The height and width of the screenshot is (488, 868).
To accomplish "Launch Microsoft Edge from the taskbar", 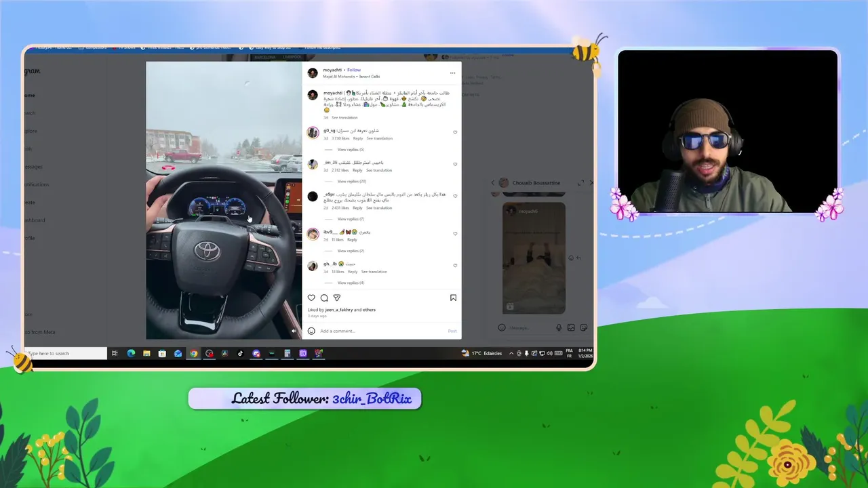I will coord(131,353).
